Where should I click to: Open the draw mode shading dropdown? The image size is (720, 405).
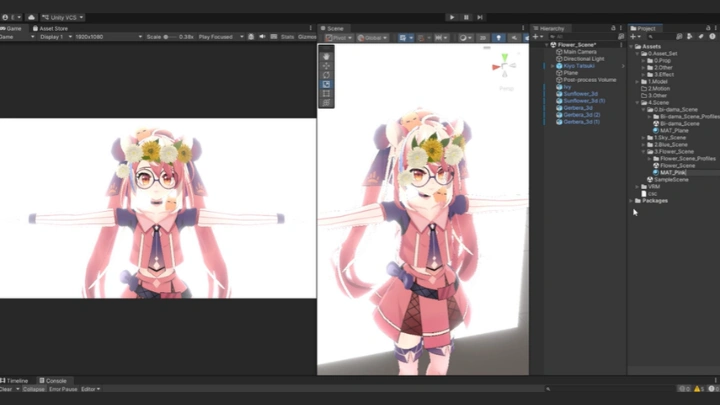pyautogui.click(x=465, y=38)
